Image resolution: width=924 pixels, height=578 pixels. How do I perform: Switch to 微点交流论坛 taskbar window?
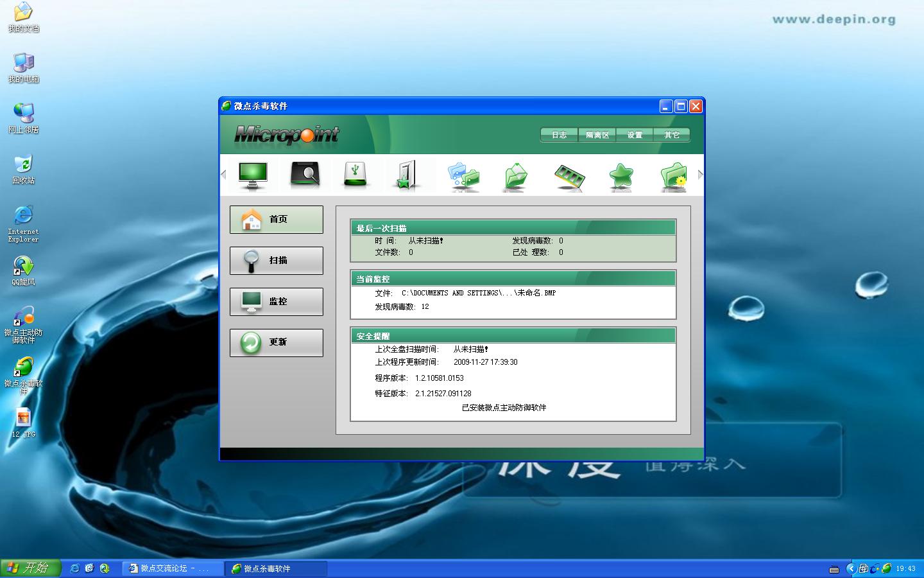[173, 568]
